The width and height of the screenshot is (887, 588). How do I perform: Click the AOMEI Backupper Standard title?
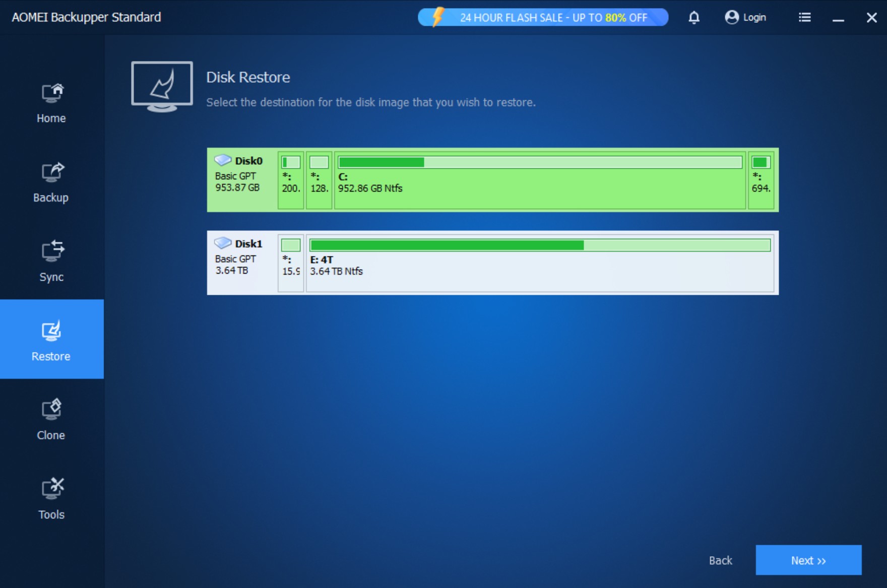click(x=86, y=17)
